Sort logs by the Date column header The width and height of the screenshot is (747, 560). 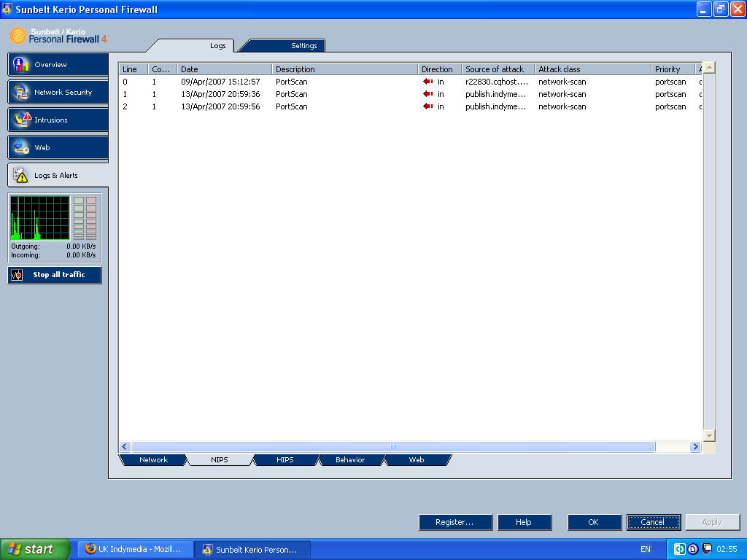[x=225, y=69]
